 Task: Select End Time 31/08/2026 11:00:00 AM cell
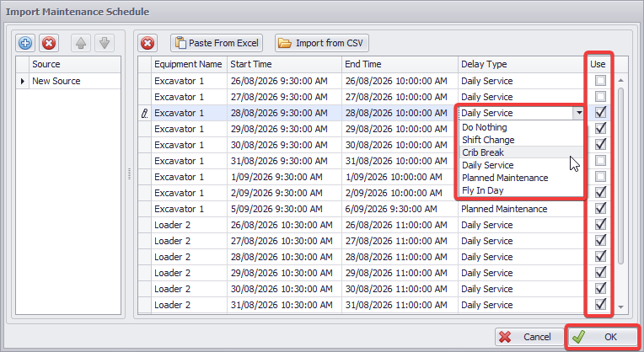tap(400, 305)
